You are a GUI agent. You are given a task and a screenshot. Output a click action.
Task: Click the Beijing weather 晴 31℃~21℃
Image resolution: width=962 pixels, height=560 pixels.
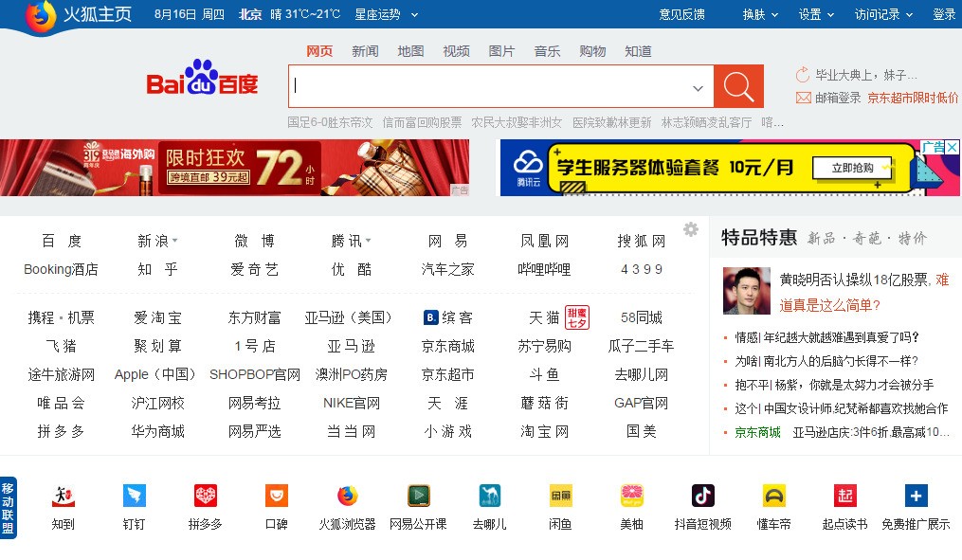tap(305, 15)
